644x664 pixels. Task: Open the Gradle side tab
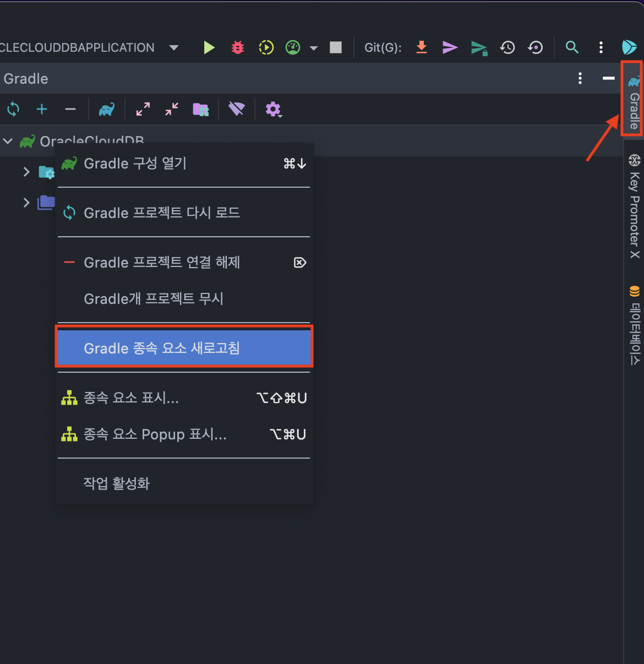634,102
